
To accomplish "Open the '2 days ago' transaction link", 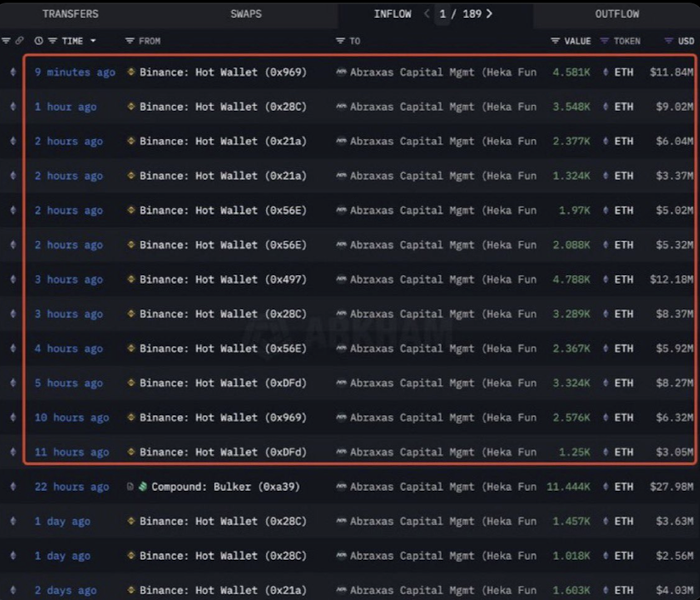I will coord(66,591).
